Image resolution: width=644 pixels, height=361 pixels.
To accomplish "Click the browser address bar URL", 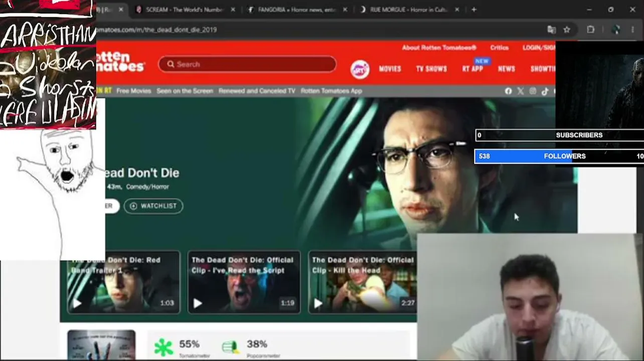I will [156, 30].
